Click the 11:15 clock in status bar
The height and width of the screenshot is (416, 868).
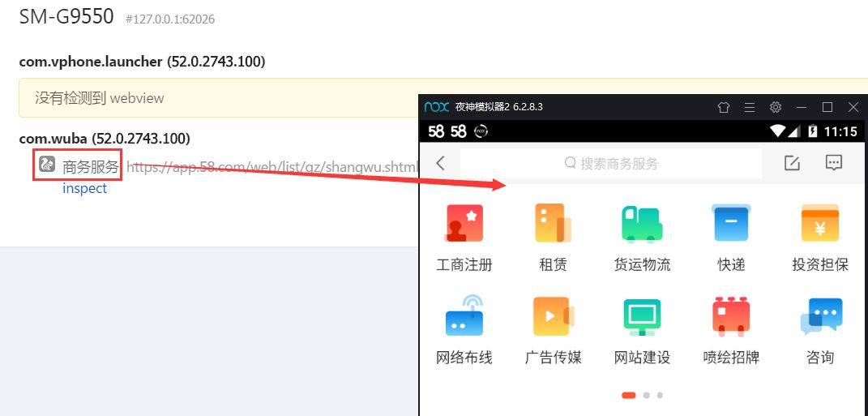(x=840, y=131)
